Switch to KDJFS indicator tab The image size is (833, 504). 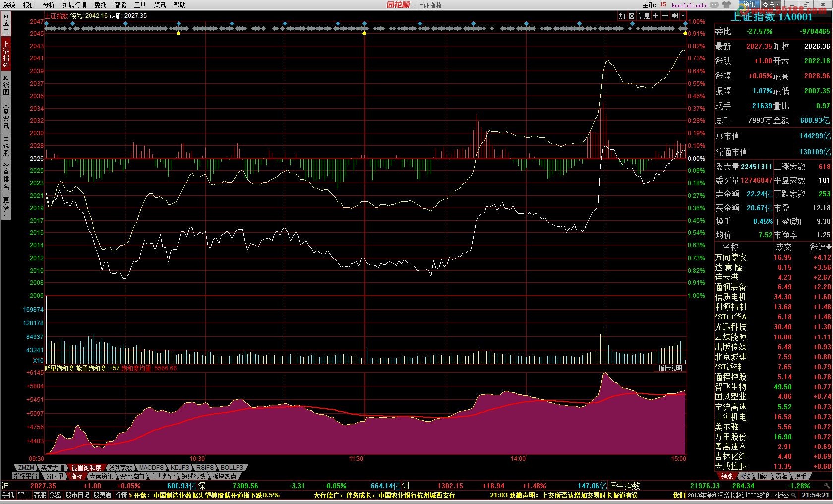[179, 468]
